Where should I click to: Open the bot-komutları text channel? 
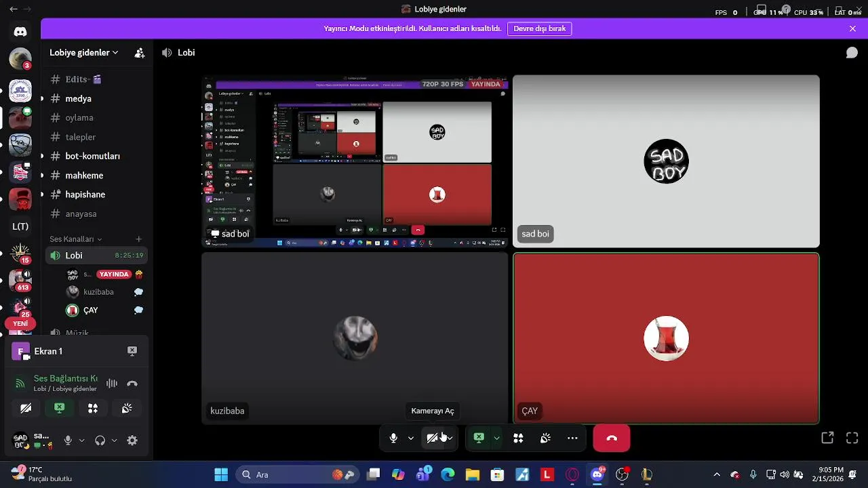click(x=96, y=156)
